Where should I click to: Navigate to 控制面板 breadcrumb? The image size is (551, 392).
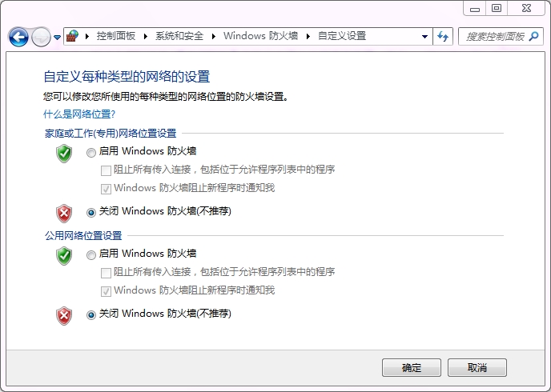[116, 36]
